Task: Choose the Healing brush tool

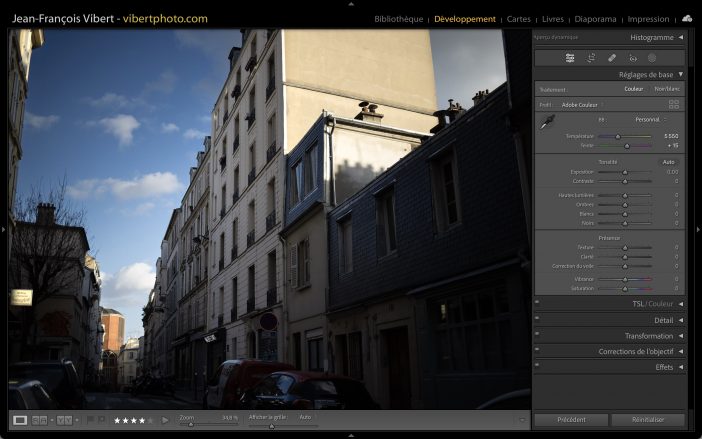Action: 612,58
